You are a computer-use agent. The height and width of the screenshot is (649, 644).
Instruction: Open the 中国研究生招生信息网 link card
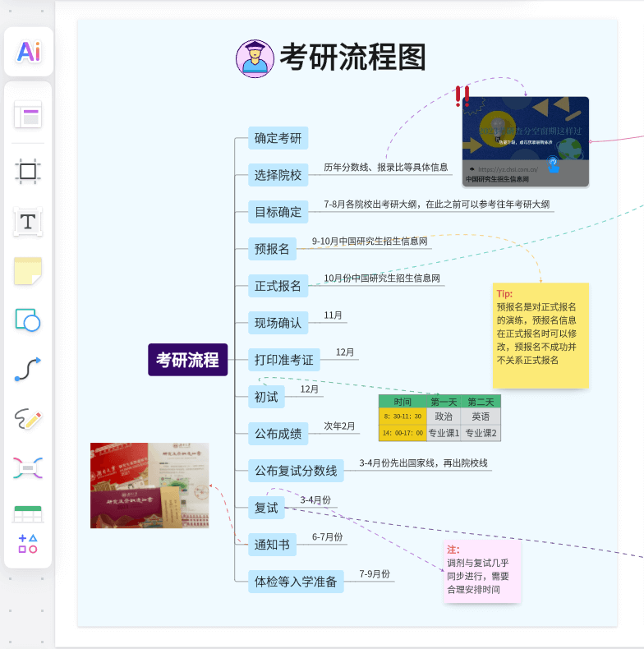pyautogui.click(x=526, y=141)
